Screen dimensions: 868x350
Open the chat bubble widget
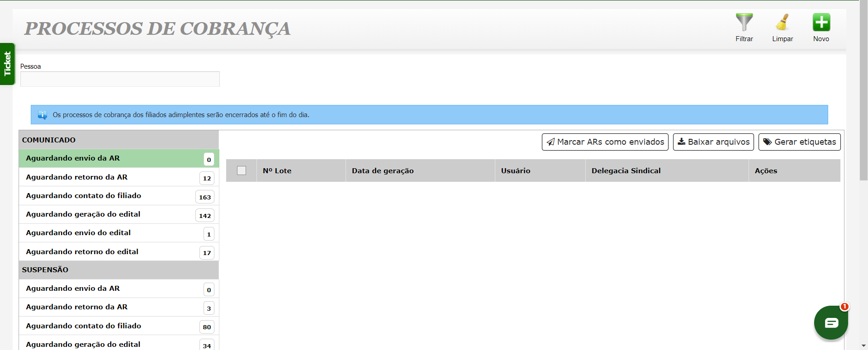831,322
